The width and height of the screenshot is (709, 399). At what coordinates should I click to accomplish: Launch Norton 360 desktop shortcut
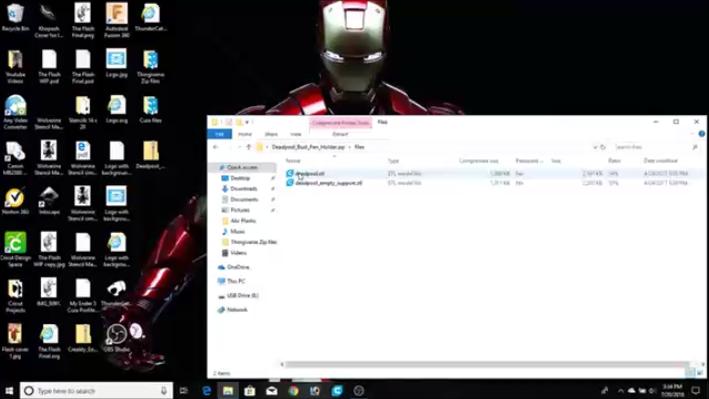pyautogui.click(x=15, y=201)
